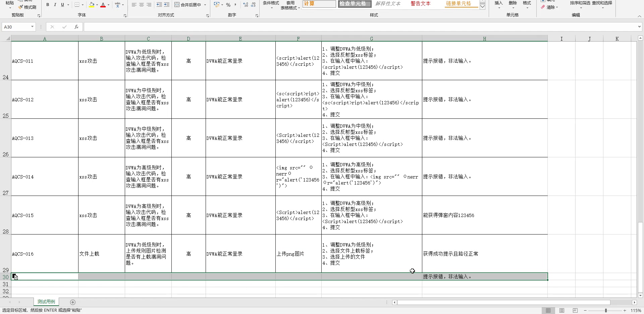Expand the cell styles gallery
This screenshot has height=314, width=644.
tap(482, 7)
